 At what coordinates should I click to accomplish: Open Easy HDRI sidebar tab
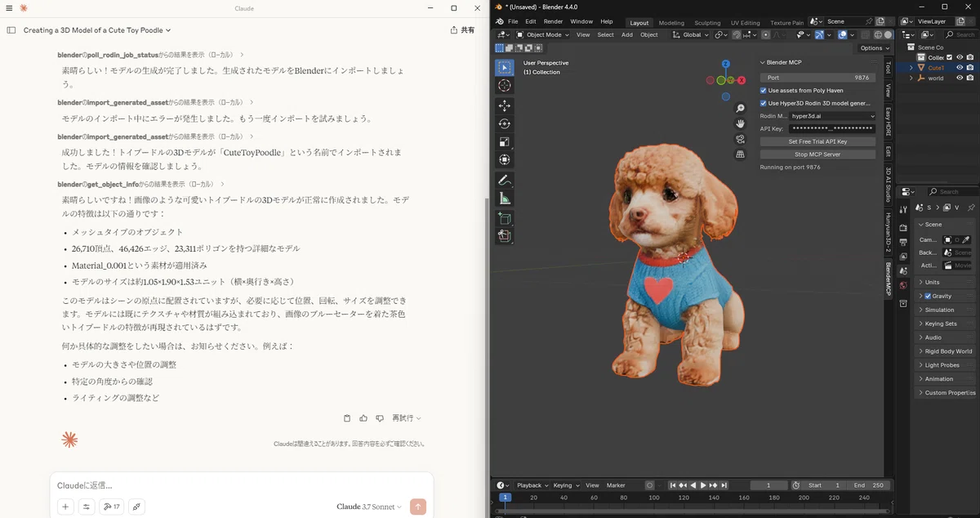889,122
